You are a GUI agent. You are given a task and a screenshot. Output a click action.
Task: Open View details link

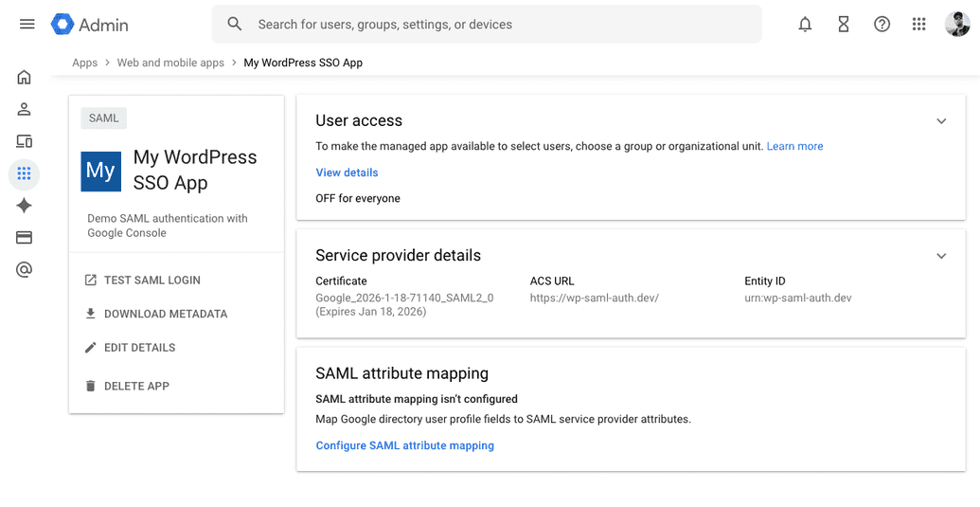coord(347,172)
